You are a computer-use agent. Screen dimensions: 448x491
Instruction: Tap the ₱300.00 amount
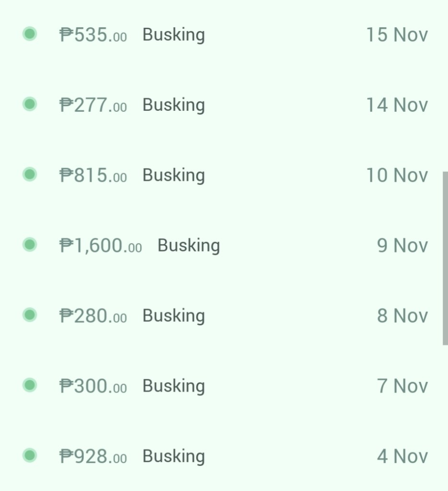(93, 386)
